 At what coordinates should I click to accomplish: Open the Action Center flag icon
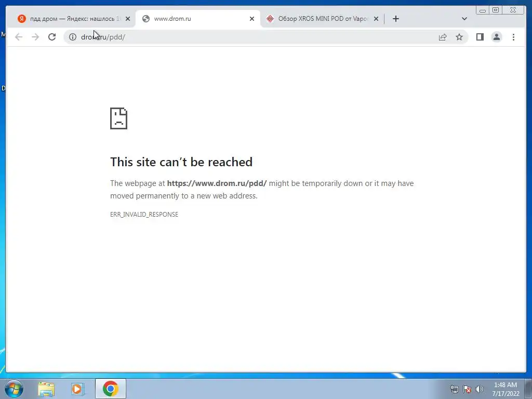tap(467, 389)
